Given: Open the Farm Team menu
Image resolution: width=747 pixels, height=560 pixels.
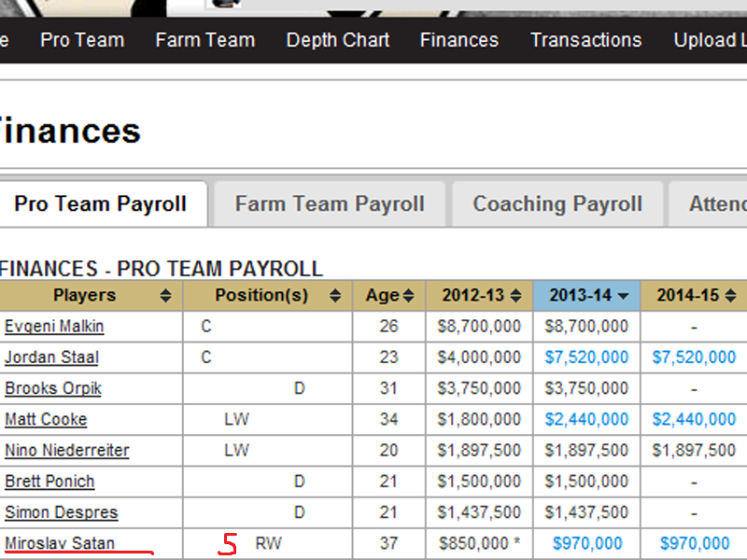Looking at the screenshot, I should pyautogui.click(x=204, y=40).
